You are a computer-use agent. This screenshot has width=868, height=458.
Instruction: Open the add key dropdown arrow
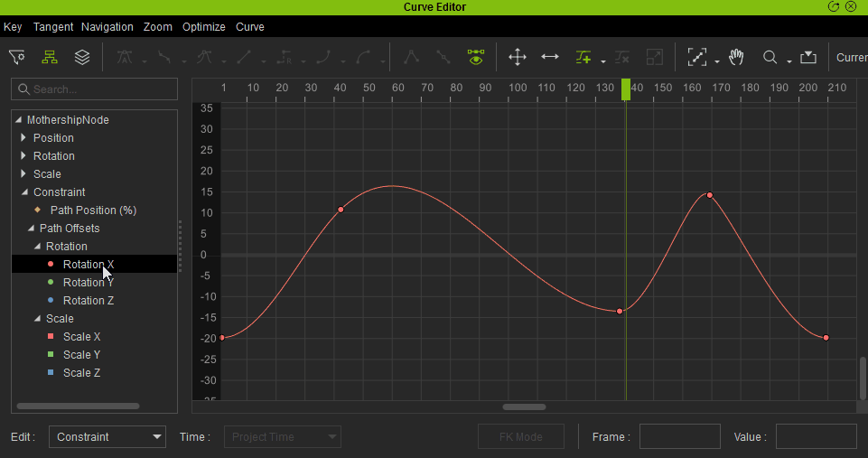tap(602, 61)
